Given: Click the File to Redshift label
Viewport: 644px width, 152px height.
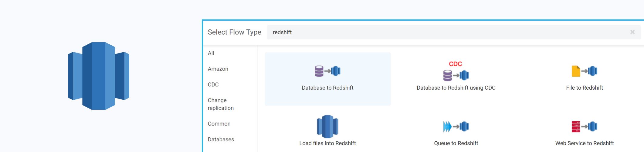Looking at the screenshot, I should coord(584,88).
